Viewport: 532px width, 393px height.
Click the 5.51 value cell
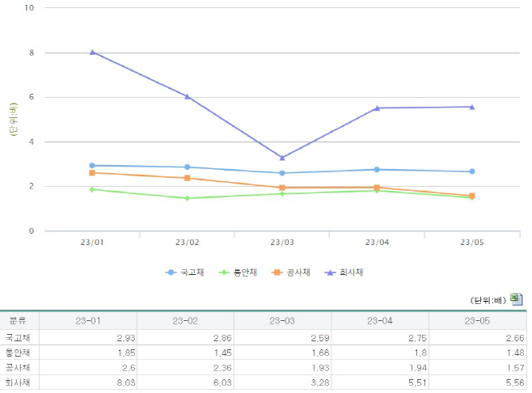pyautogui.click(x=380, y=382)
